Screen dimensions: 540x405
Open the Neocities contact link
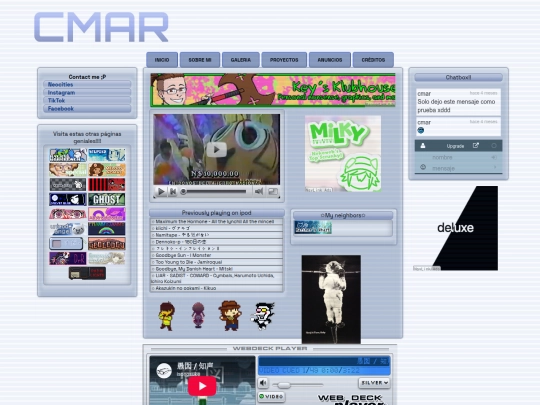tap(87, 84)
